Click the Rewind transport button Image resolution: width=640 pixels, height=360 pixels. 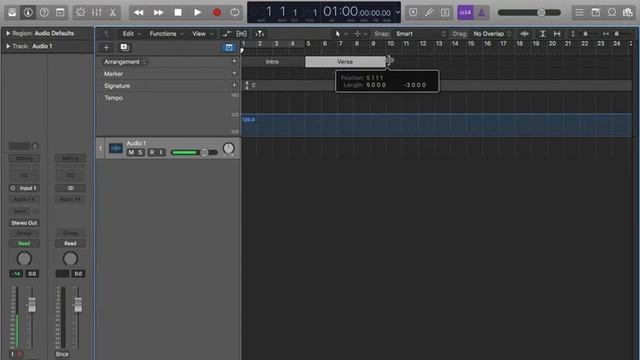[139, 12]
